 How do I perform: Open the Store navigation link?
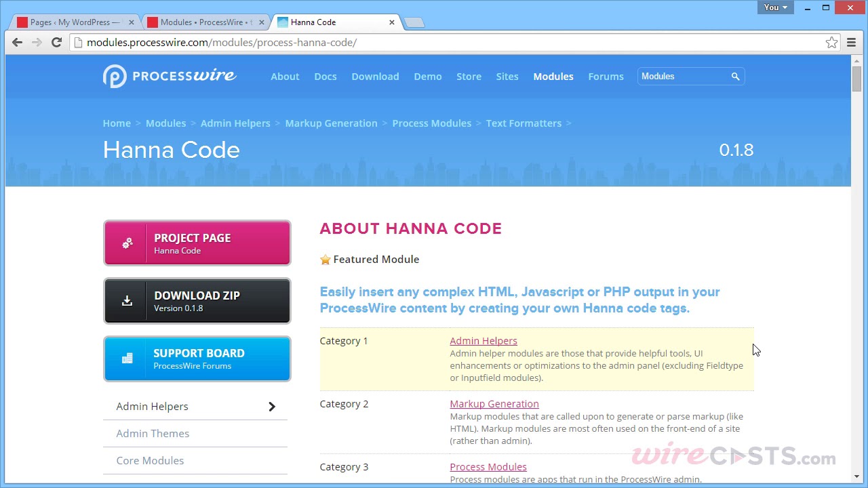[x=469, y=77]
